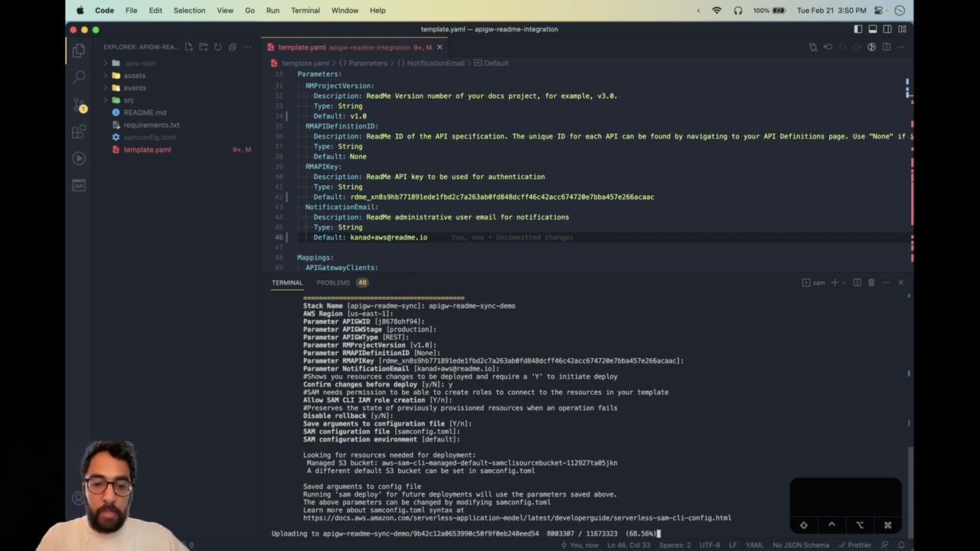Viewport: 980px width, 551px height.
Task: Click the email default value on line 46
Action: click(x=389, y=237)
